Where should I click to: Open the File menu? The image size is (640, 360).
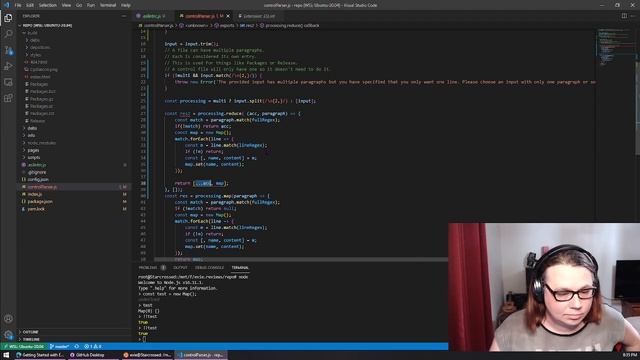18,5
